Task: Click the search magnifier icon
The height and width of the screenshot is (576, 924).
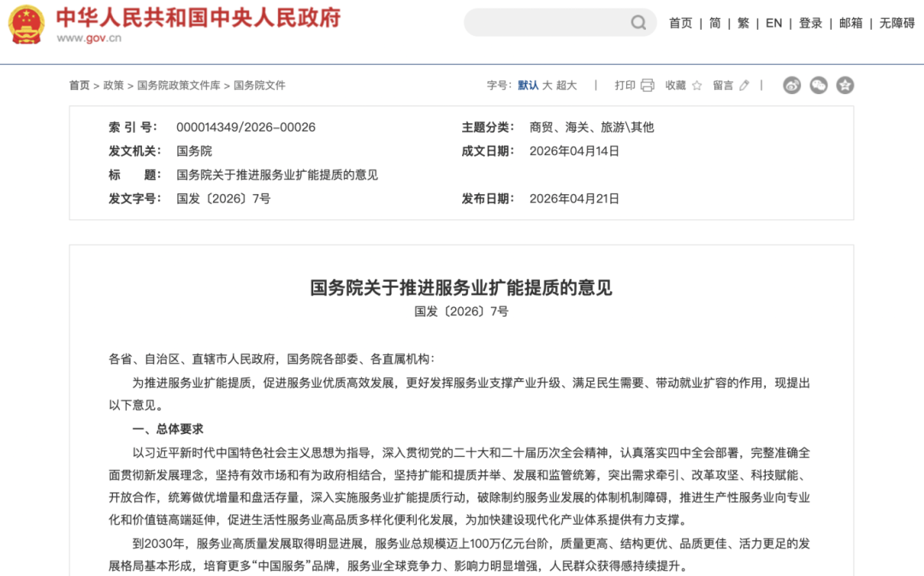Action: (638, 23)
